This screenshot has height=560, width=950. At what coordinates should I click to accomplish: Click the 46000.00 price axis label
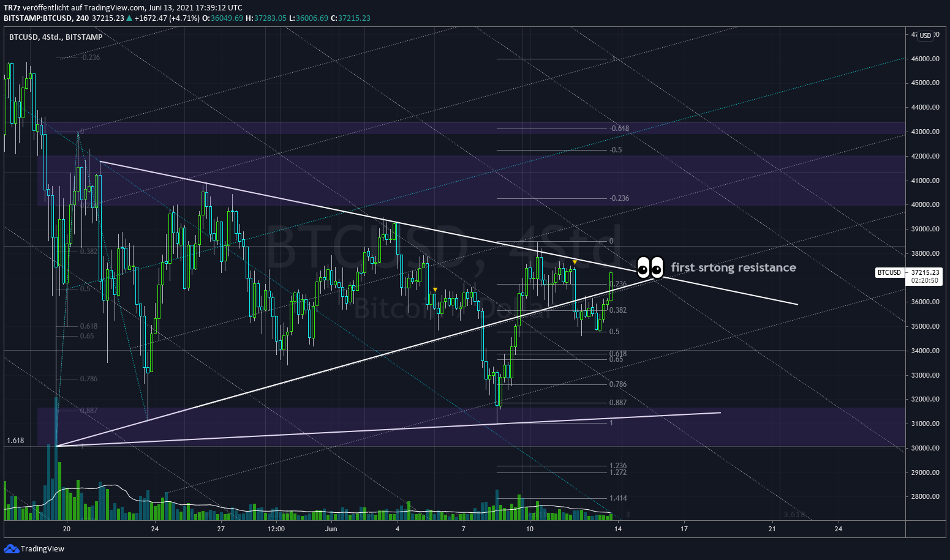pos(925,59)
